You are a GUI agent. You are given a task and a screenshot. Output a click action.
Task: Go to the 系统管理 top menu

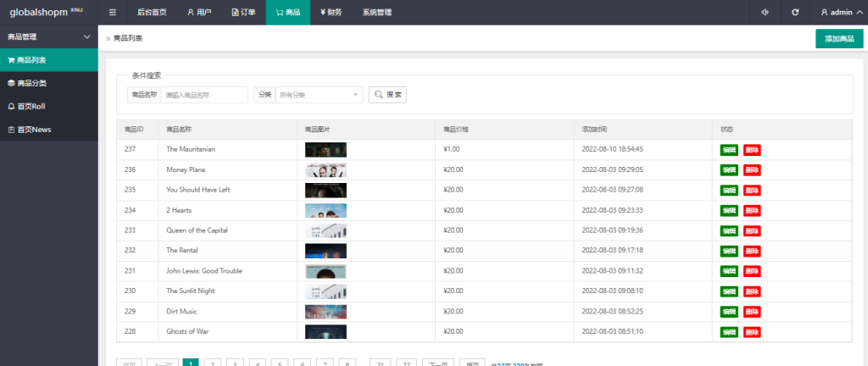pos(376,13)
